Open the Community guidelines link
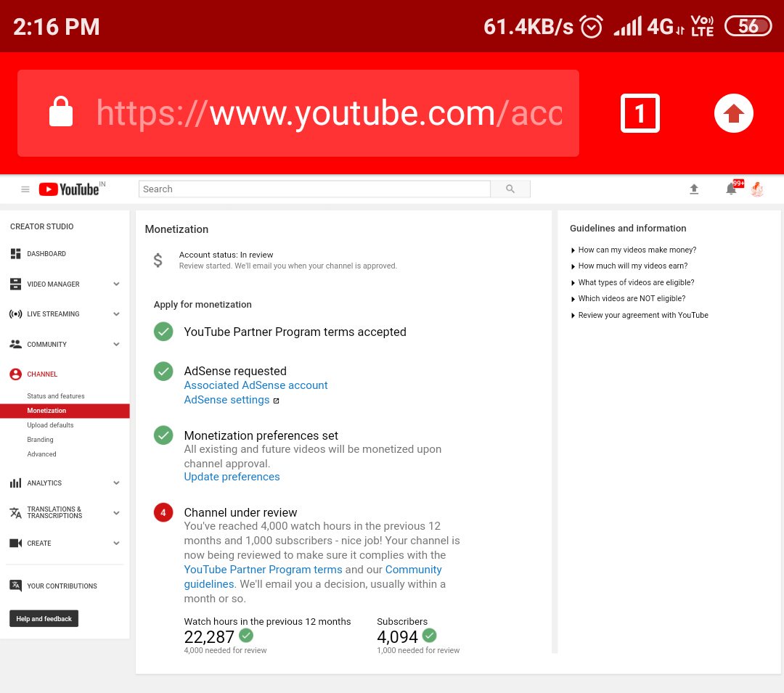The width and height of the screenshot is (784, 693). tap(313, 577)
